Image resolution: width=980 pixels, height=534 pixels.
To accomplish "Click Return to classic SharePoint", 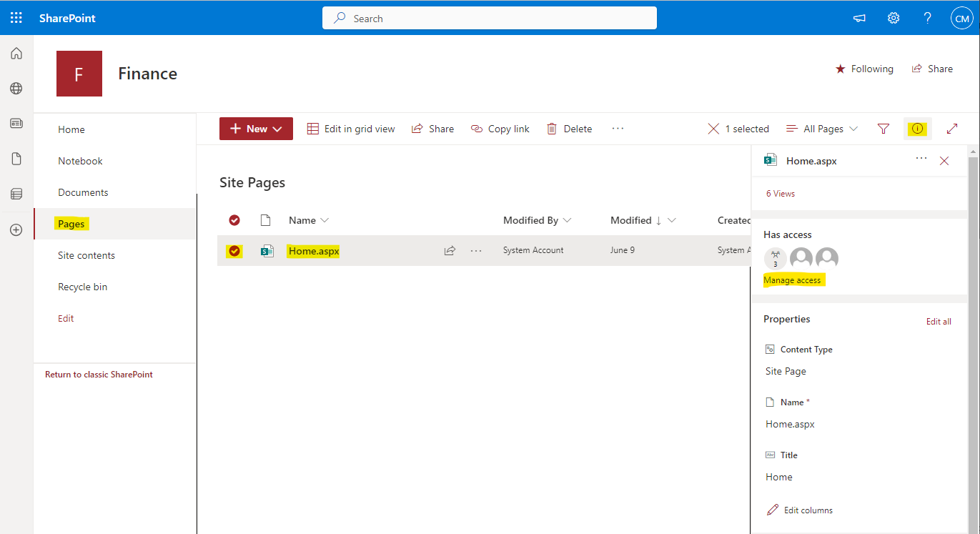I will point(98,374).
